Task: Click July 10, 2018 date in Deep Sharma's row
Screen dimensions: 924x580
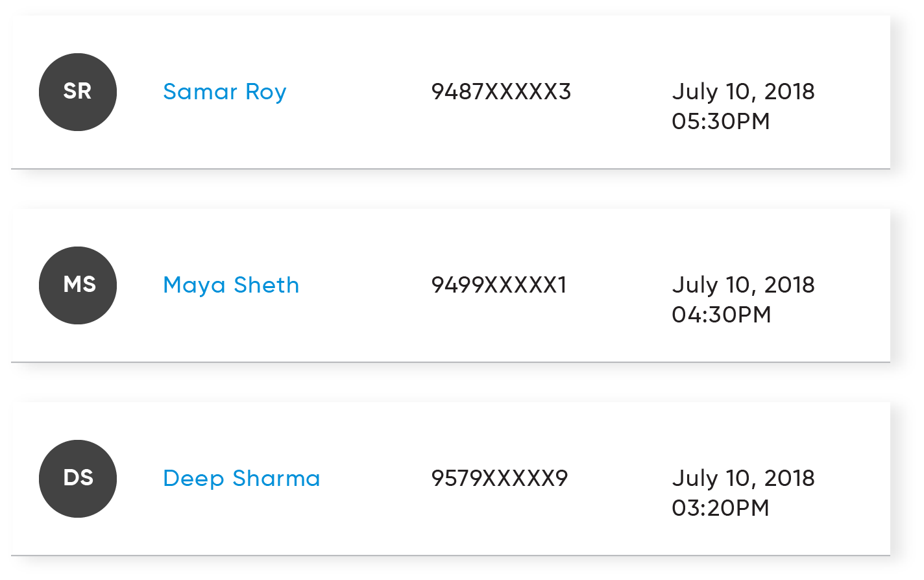Action: (x=744, y=478)
